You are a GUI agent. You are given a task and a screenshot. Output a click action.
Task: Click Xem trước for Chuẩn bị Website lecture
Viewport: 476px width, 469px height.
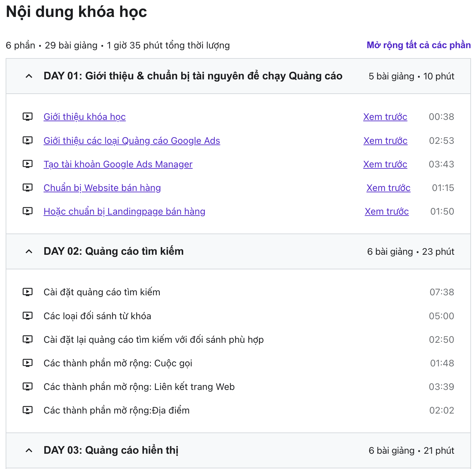[389, 188]
